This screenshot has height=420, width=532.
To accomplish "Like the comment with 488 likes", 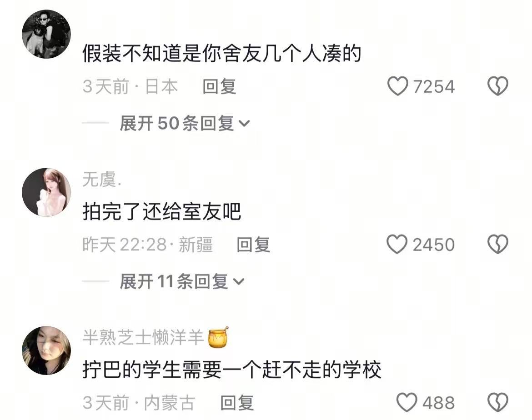I will [407, 402].
